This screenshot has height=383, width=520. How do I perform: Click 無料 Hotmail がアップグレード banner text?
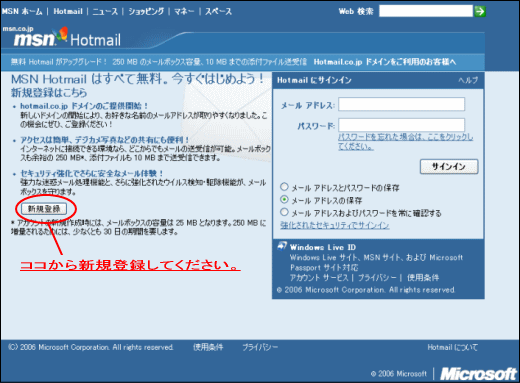click(x=159, y=62)
